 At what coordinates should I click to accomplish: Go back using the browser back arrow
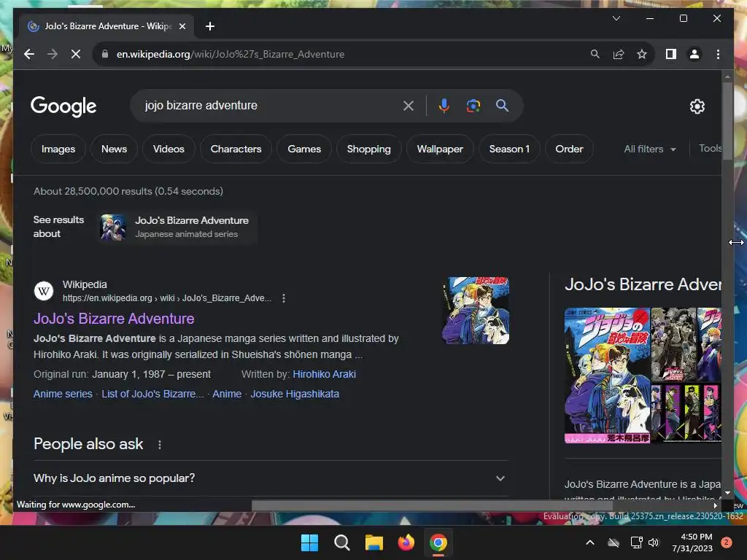(29, 54)
